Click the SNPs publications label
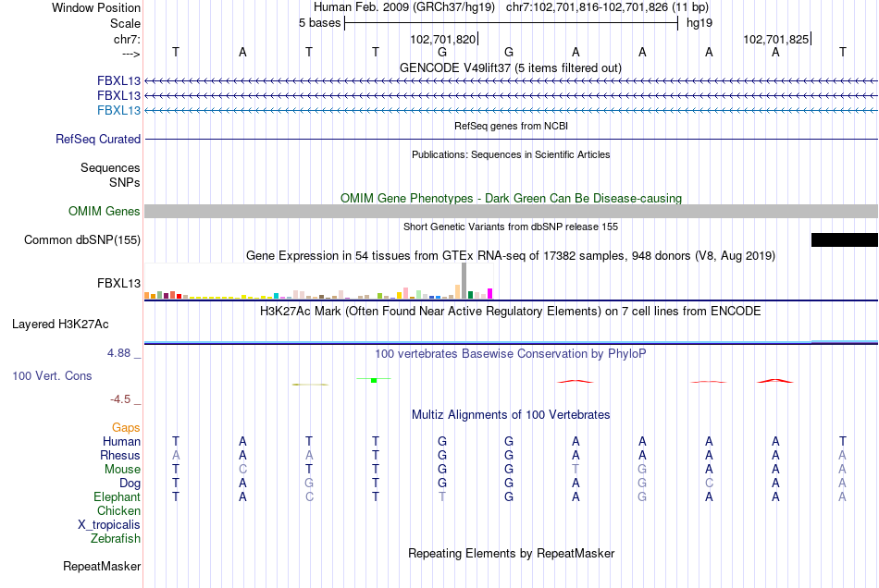The width and height of the screenshot is (879, 588). click(x=125, y=182)
